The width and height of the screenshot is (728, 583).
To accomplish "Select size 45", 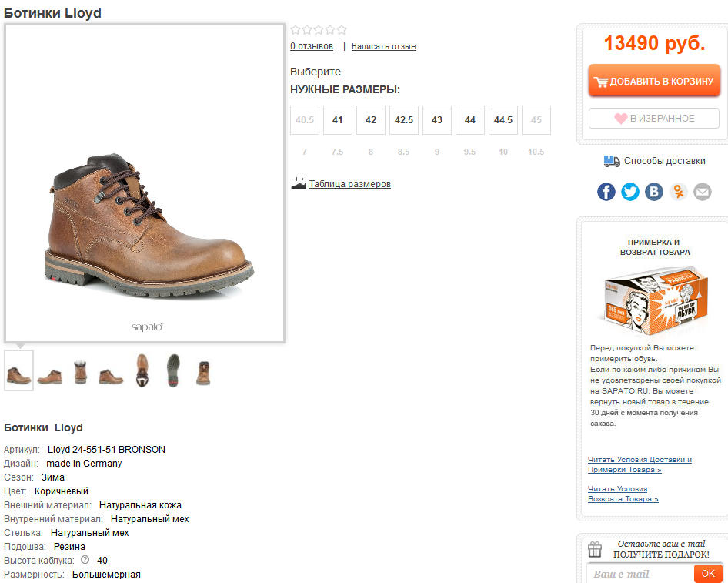I will point(536,120).
